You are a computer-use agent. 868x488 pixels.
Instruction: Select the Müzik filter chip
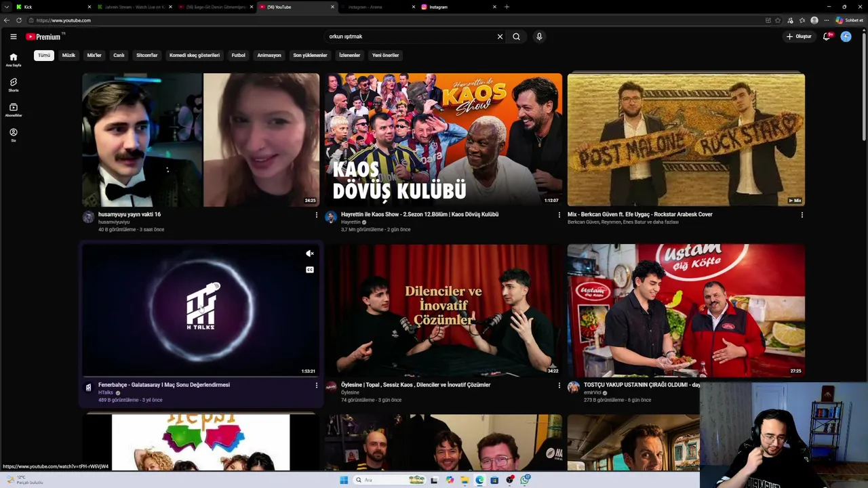[x=68, y=56]
